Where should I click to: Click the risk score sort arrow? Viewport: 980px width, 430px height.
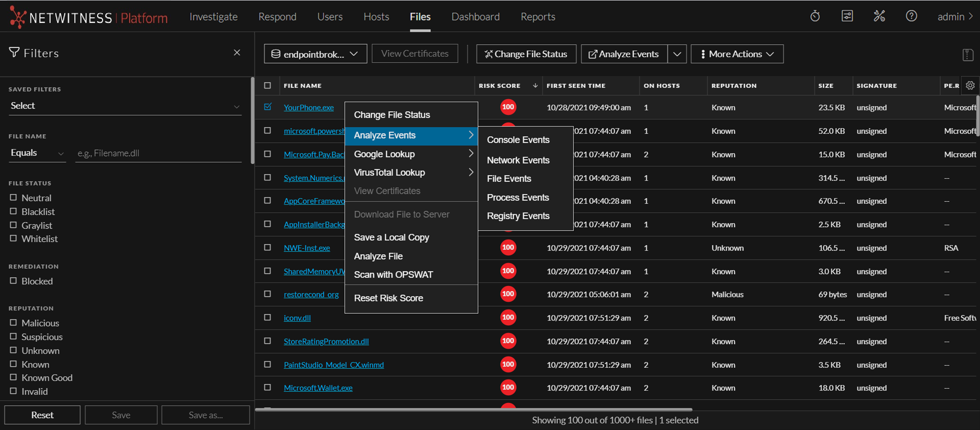pyautogui.click(x=535, y=86)
